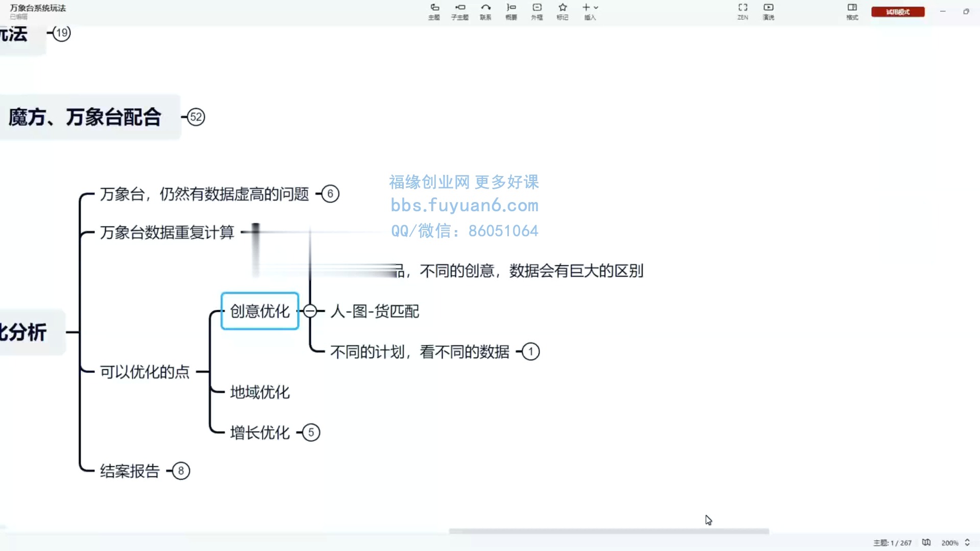The image size is (980, 551).
Task: Expand badge 6 after 数据虚高的问题
Action: coord(330,194)
